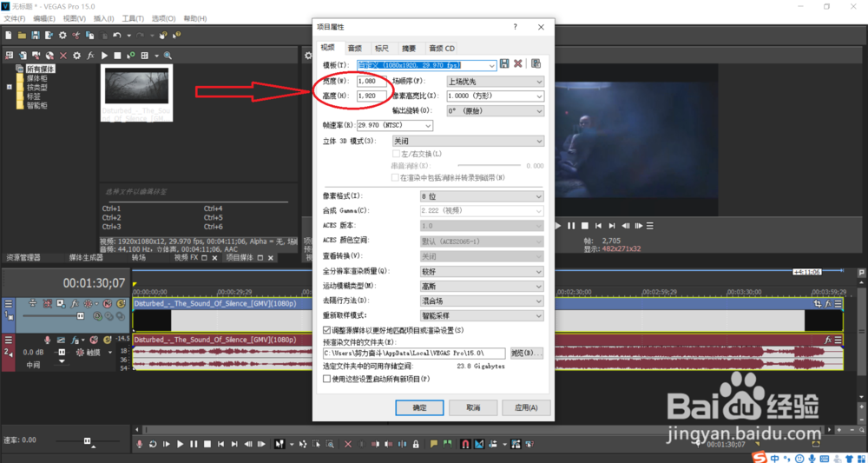Stop timeline playback in transport bar

pyautogui.click(x=207, y=444)
